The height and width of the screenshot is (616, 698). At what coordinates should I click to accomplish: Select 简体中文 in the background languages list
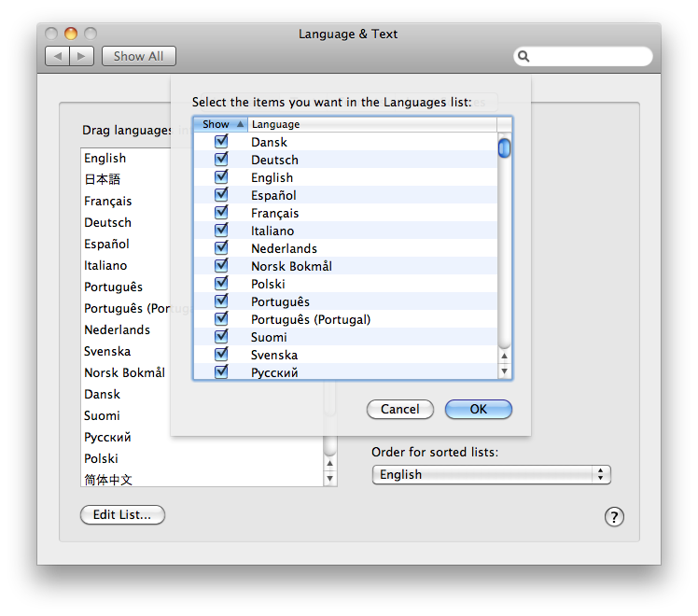(x=108, y=480)
